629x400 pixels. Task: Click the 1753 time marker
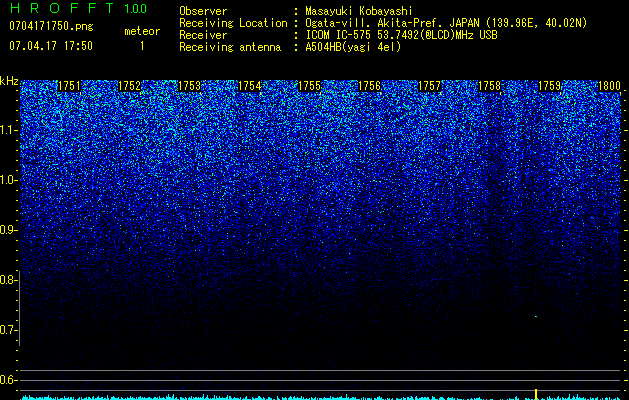[189, 86]
